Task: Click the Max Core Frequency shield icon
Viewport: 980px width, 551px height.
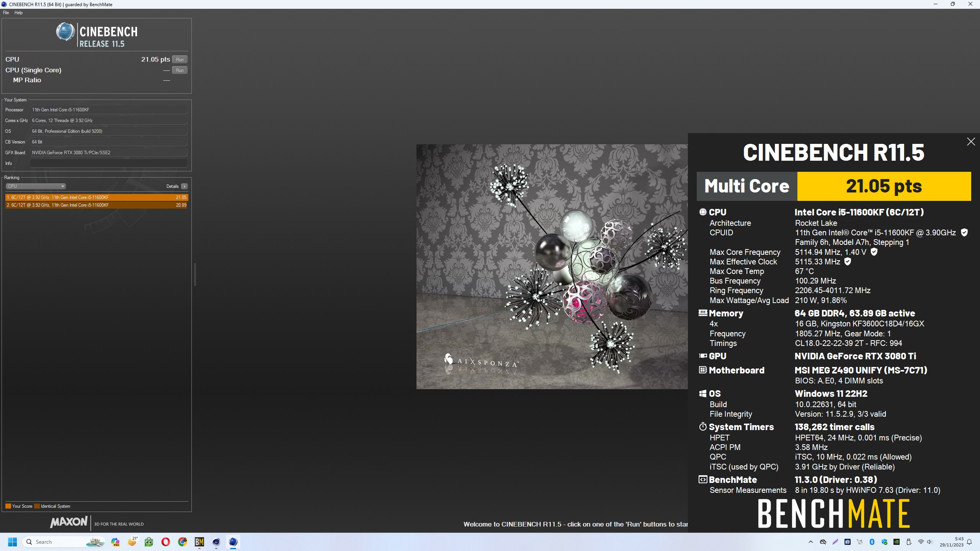Action: coord(874,252)
